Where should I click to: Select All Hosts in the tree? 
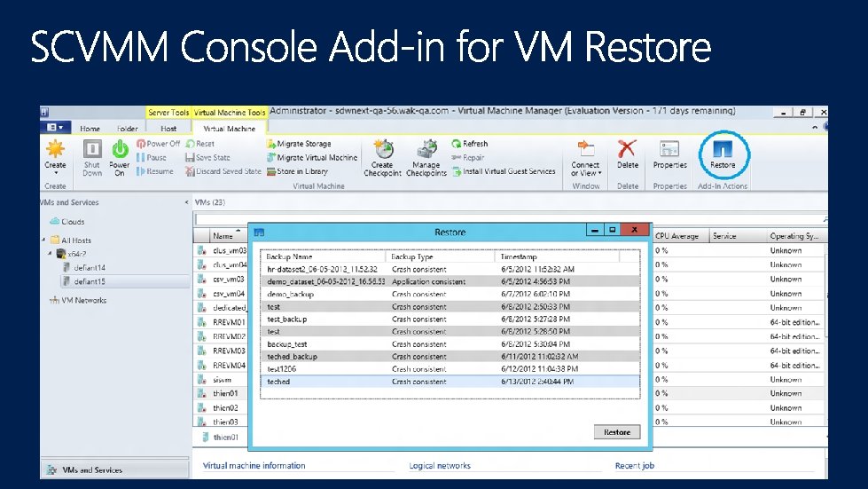(x=71, y=241)
